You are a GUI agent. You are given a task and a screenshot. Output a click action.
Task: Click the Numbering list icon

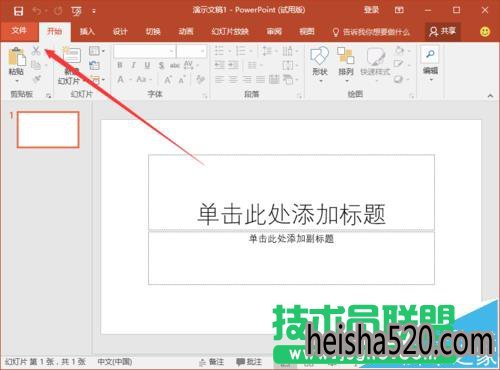241,51
